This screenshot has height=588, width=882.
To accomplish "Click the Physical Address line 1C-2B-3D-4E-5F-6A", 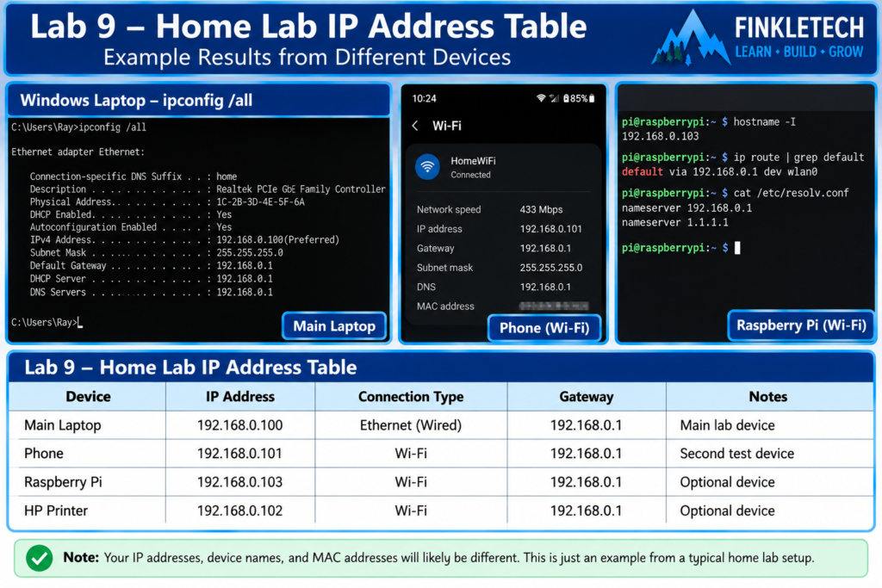I will (x=167, y=201).
